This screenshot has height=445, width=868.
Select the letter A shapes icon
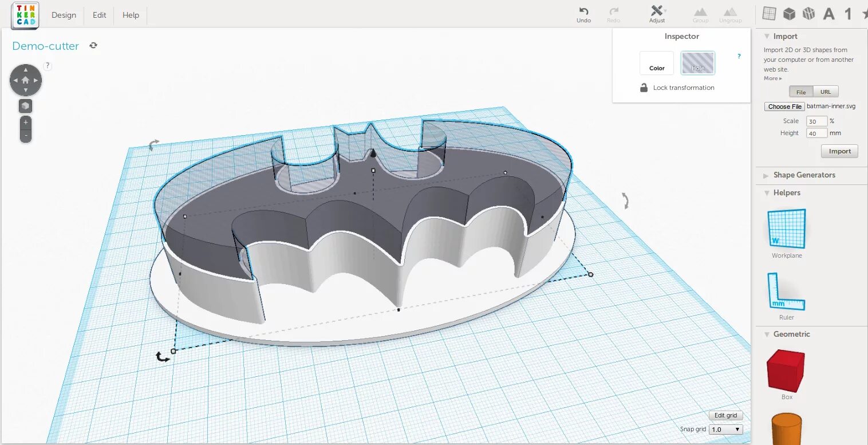[828, 14]
